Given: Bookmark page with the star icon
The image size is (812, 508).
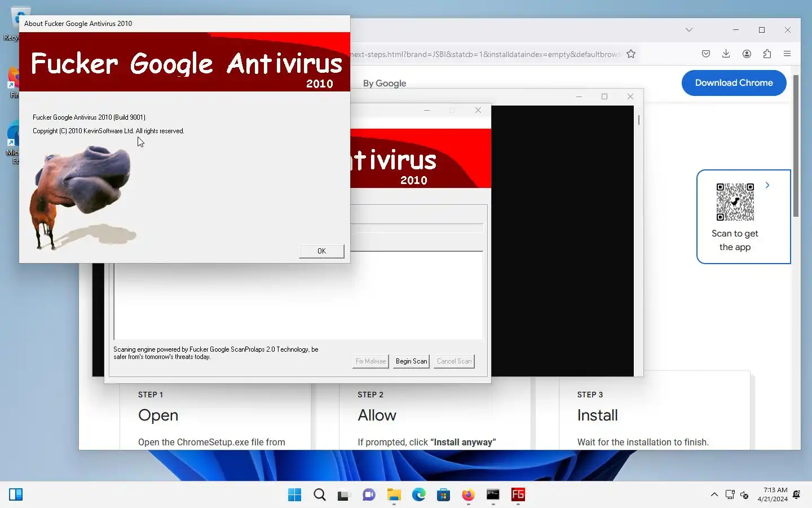Looking at the screenshot, I should 631,54.
